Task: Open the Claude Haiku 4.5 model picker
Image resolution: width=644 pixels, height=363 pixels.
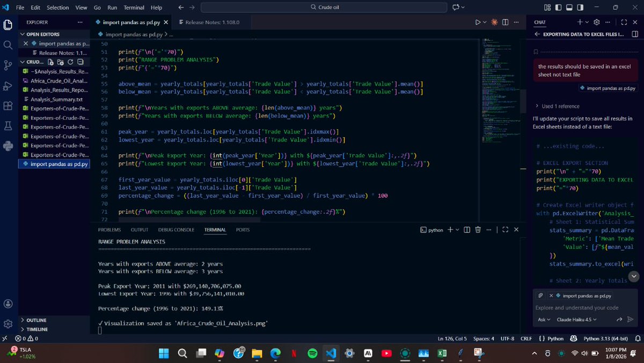Action: click(576, 320)
